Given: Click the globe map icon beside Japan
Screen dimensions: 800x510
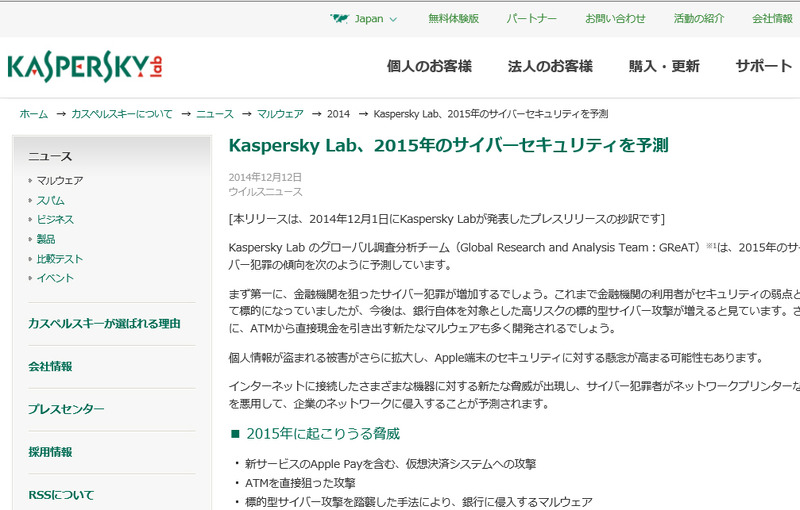Looking at the screenshot, I should coord(340,18).
